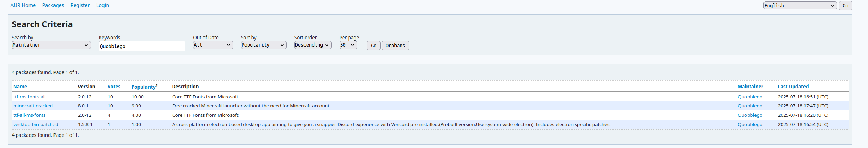Image resolution: width=868 pixels, height=148 pixels.
Task: Expand the Out of Date dropdown
Action: [212, 45]
